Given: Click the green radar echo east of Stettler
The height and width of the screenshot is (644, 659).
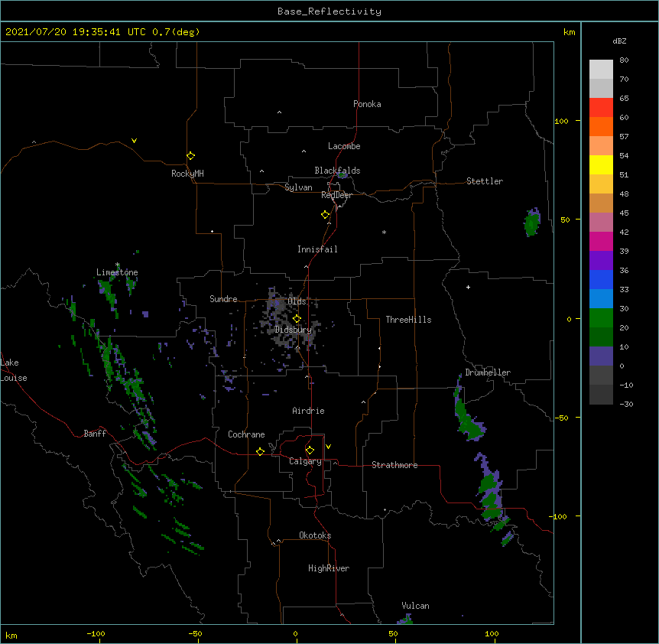Looking at the screenshot, I should [x=532, y=223].
